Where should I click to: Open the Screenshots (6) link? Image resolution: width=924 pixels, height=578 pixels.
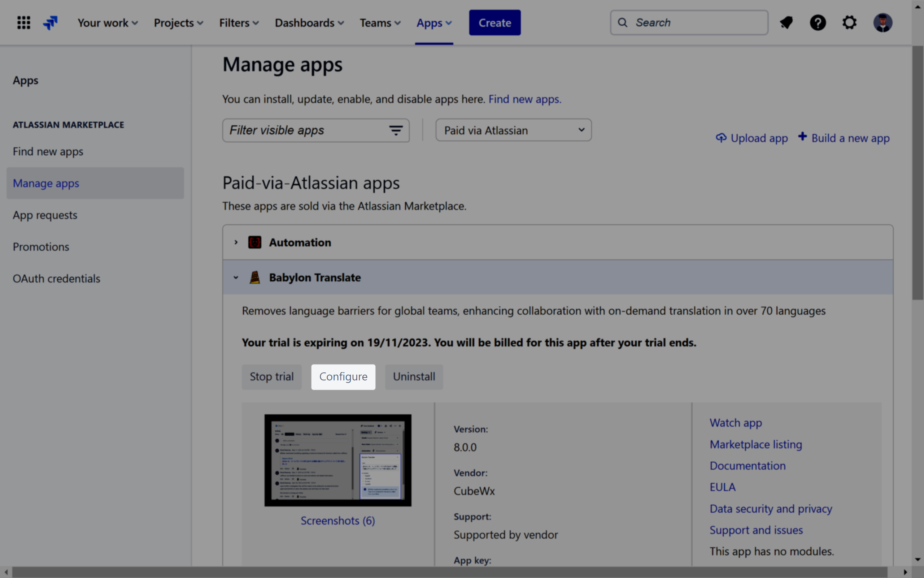(338, 520)
